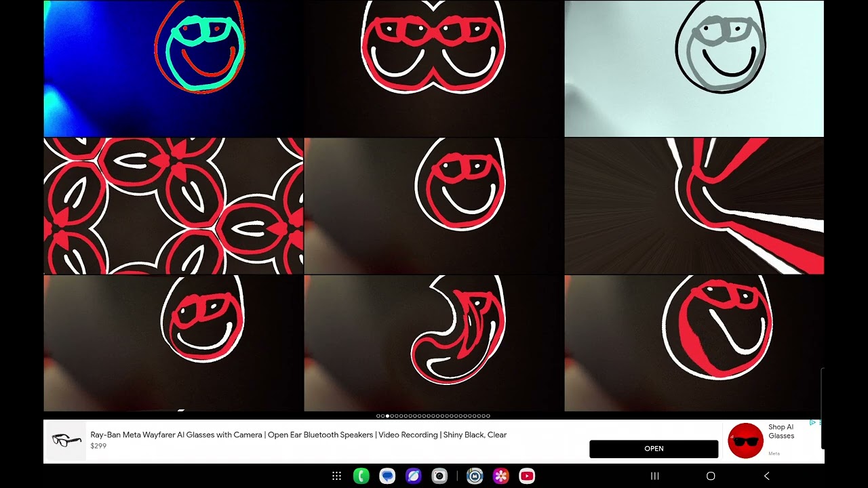Select the bottom-left tilted smiley effect
The width and height of the screenshot is (868, 488).
coord(174,343)
